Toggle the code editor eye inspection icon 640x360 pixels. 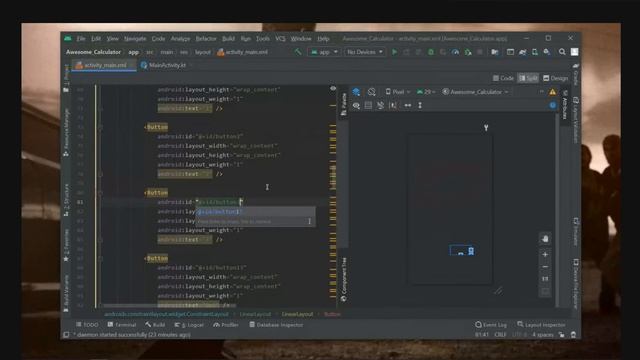pyautogui.click(x=333, y=88)
